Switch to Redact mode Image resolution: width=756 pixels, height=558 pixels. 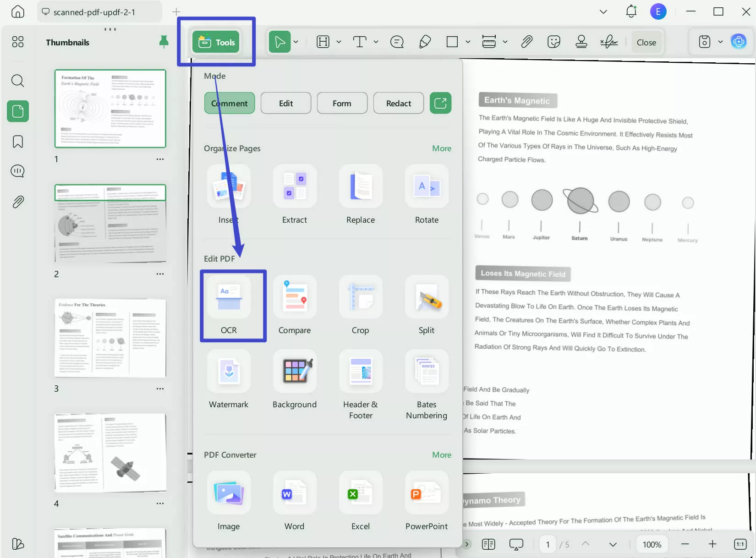pos(399,103)
